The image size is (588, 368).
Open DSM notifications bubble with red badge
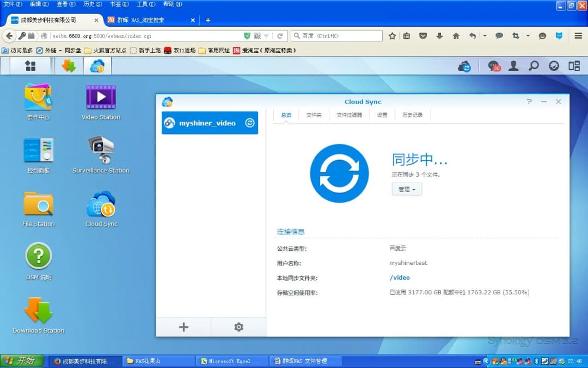pos(494,67)
